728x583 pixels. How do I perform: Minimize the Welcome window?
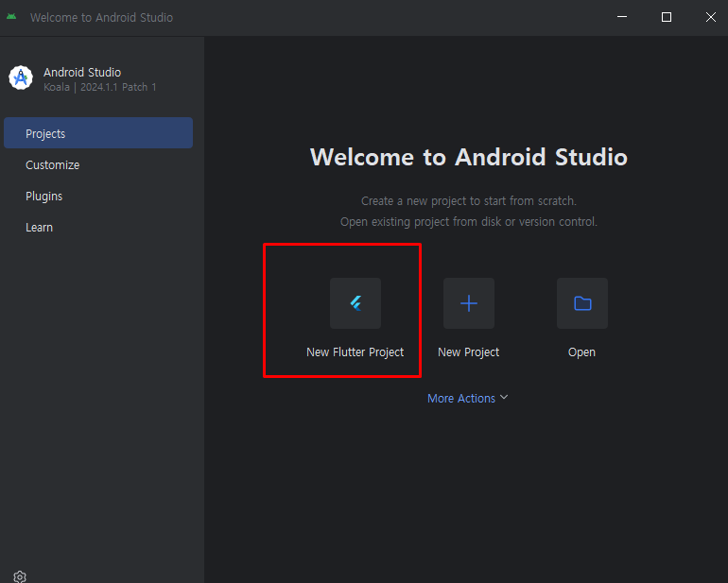pos(622,17)
